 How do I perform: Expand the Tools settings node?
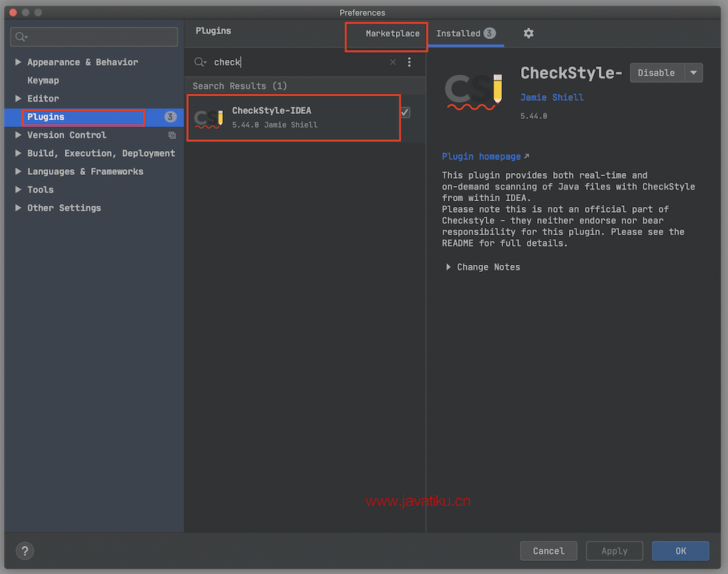pyautogui.click(x=18, y=190)
